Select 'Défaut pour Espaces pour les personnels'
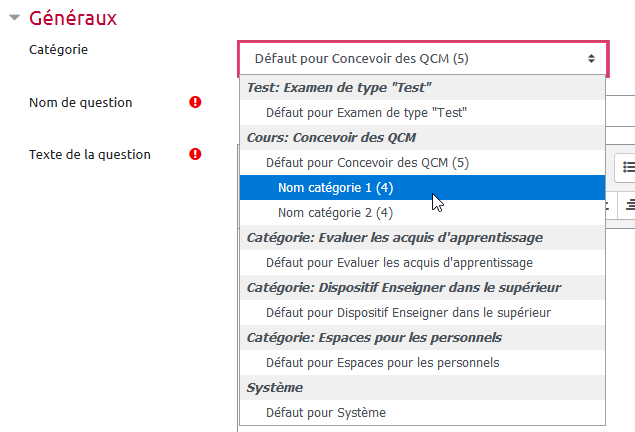This screenshot has height=432, width=635. tap(382, 362)
